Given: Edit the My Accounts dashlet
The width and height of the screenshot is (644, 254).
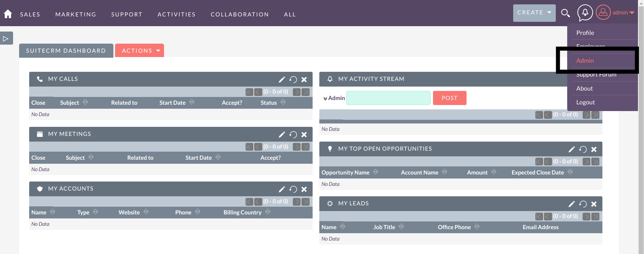Looking at the screenshot, I should pyautogui.click(x=282, y=189).
